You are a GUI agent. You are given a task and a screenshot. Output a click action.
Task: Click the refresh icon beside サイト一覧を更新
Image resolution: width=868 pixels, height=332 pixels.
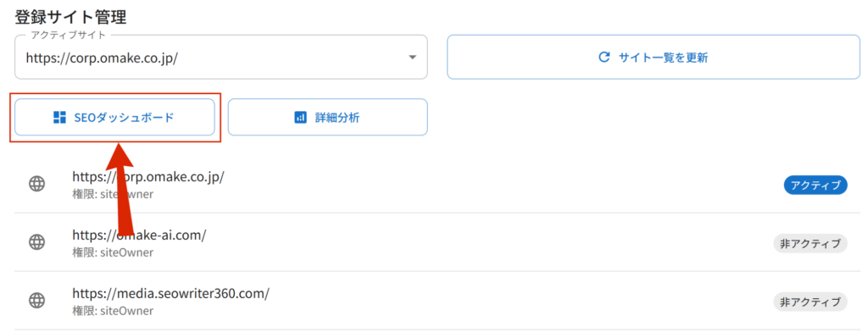[604, 57]
